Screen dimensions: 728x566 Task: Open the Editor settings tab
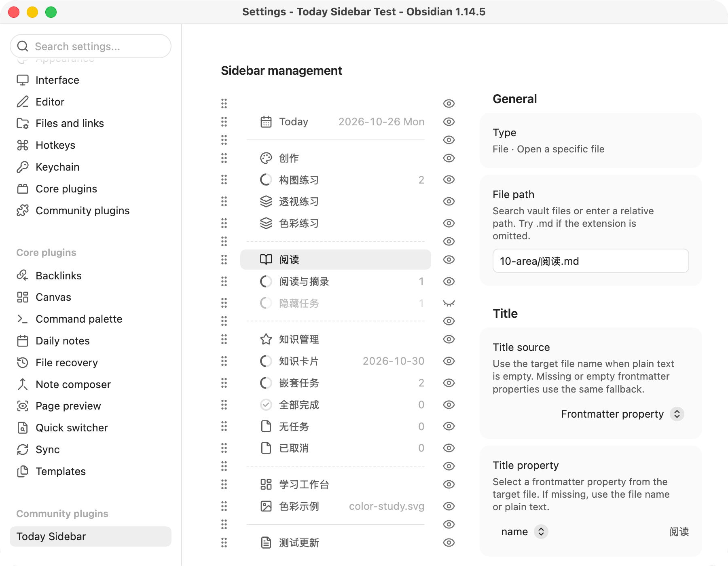click(x=91, y=102)
